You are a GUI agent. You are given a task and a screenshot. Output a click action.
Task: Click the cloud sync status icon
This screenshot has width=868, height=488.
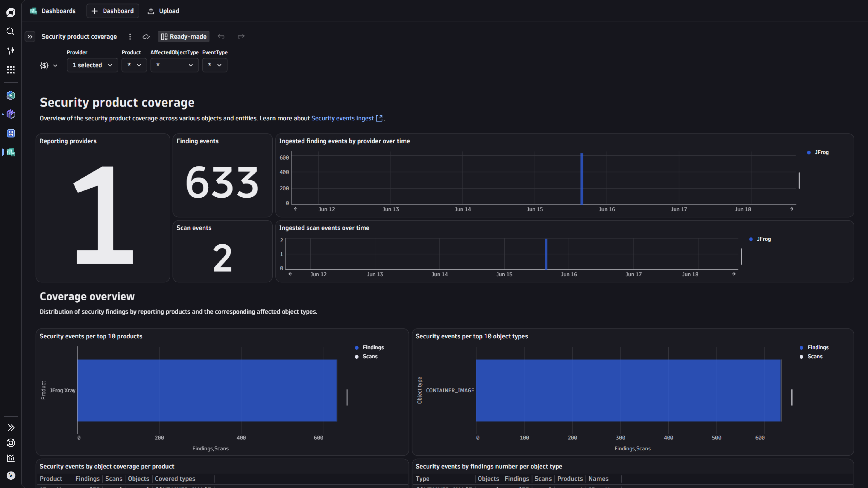tap(146, 37)
